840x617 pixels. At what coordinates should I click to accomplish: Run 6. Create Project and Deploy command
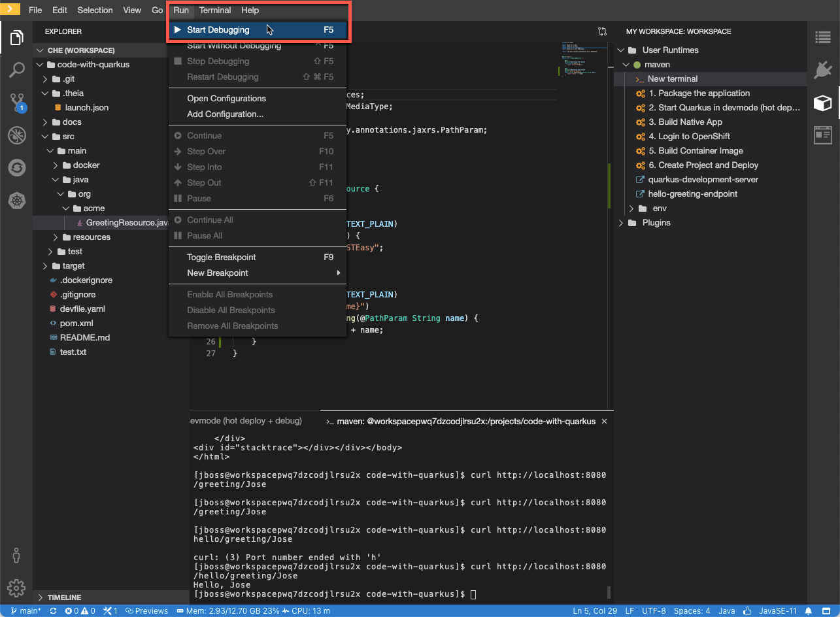coord(703,165)
